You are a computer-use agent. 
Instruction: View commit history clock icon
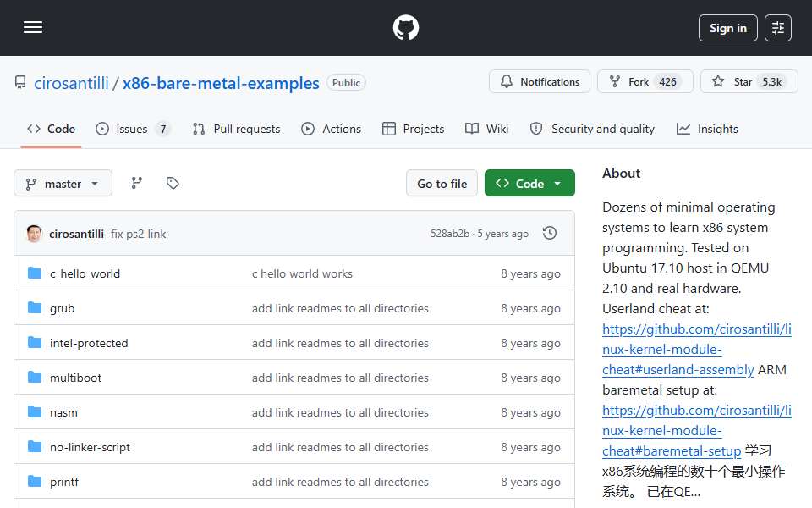(550, 234)
